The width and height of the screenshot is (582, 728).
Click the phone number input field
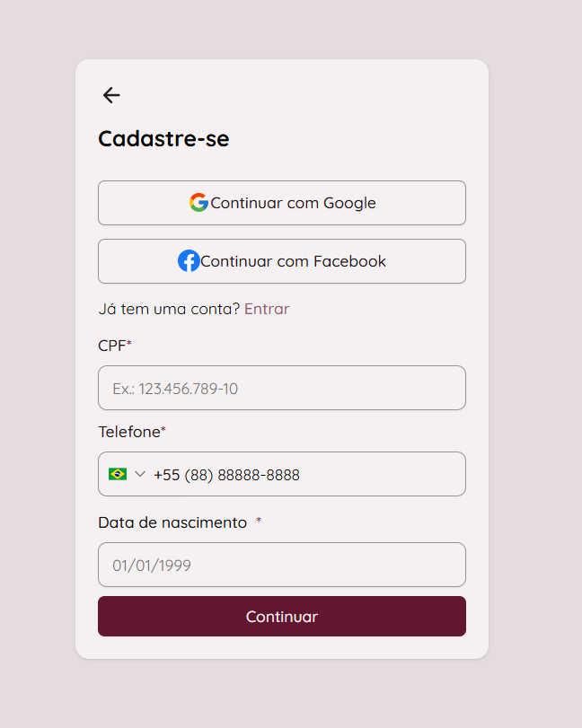tap(323, 474)
